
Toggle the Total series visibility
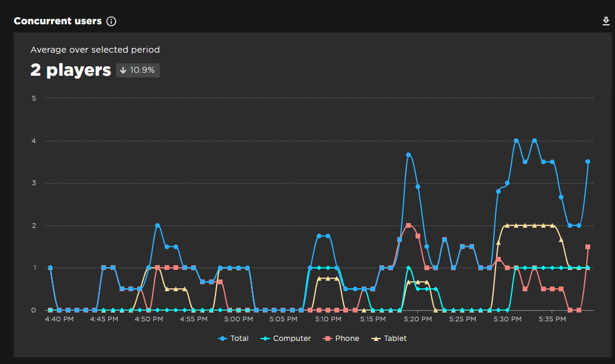point(232,338)
